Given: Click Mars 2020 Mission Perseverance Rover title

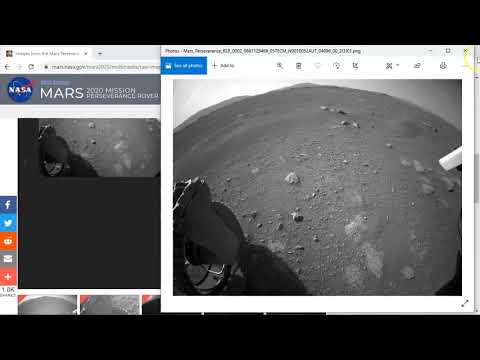Looking at the screenshot, I should pos(99,93).
